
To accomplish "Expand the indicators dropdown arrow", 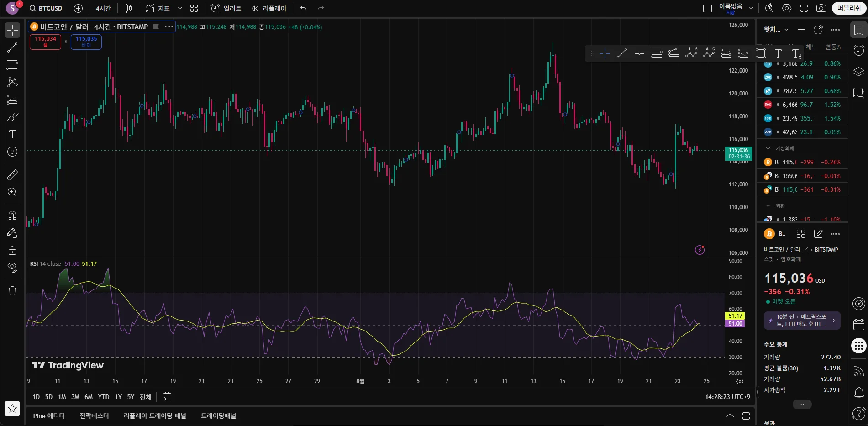I will pyautogui.click(x=180, y=8).
